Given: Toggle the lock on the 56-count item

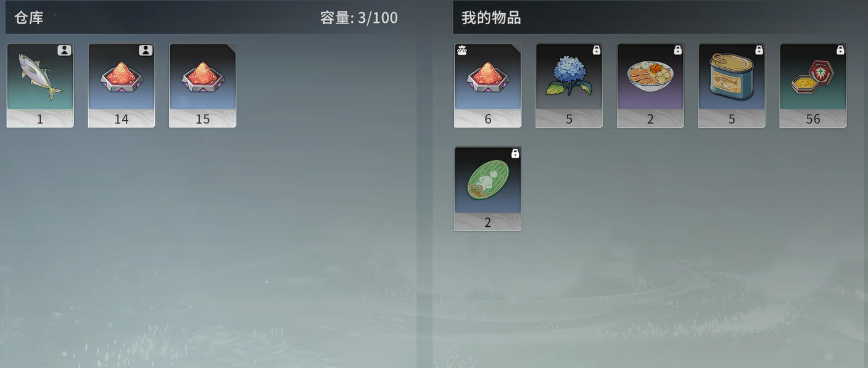Looking at the screenshot, I should 841,51.
